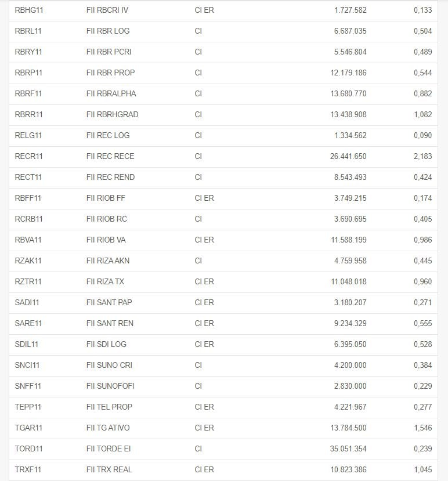Select the RBHG11 ticker code
Viewport: 448px width, 481px height.
point(29,10)
